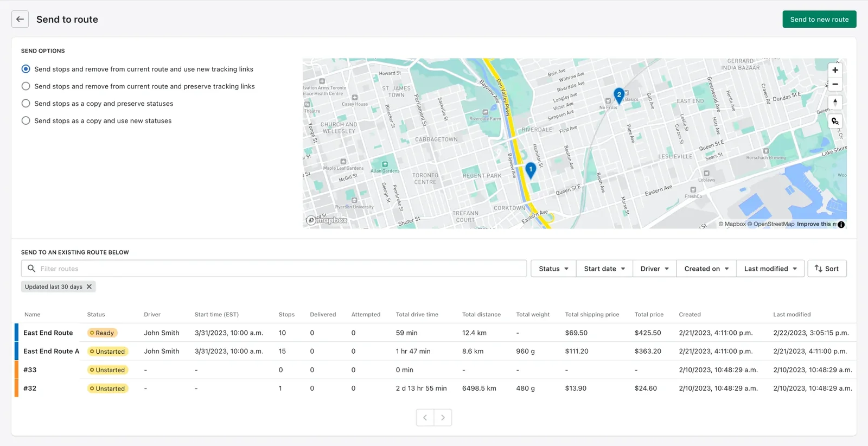Open the OpenStreetMap attribution link
The width and height of the screenshot is (868, 446).
(x=771, y=224)
